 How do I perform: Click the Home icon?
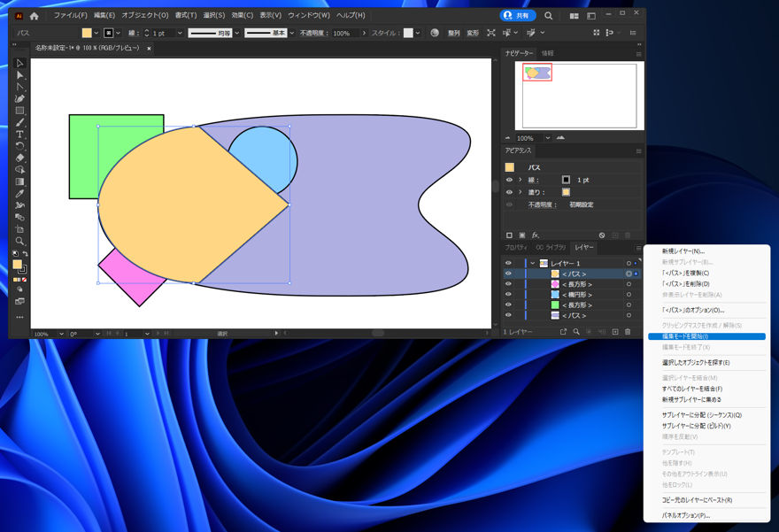35,16
